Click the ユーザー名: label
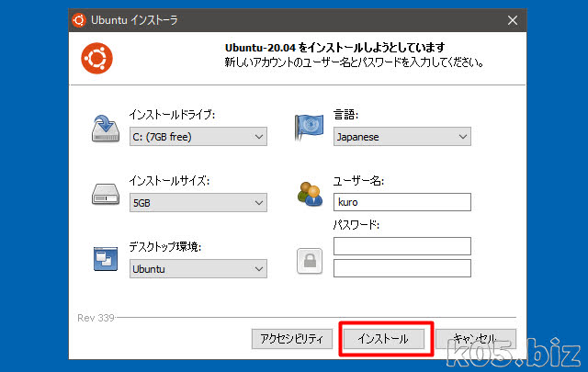 point(358,181)
